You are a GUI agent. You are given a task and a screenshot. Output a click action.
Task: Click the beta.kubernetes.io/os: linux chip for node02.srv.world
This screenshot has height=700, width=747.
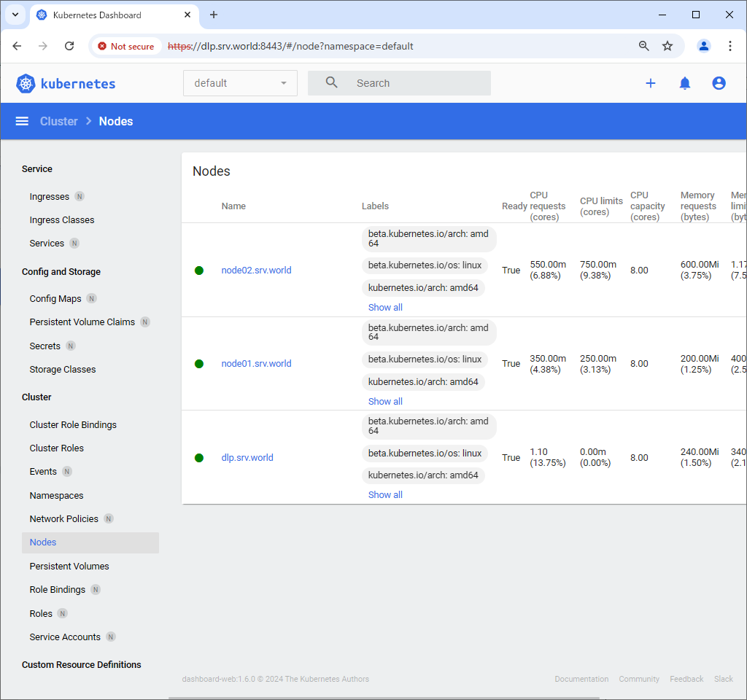pos(425,265)
